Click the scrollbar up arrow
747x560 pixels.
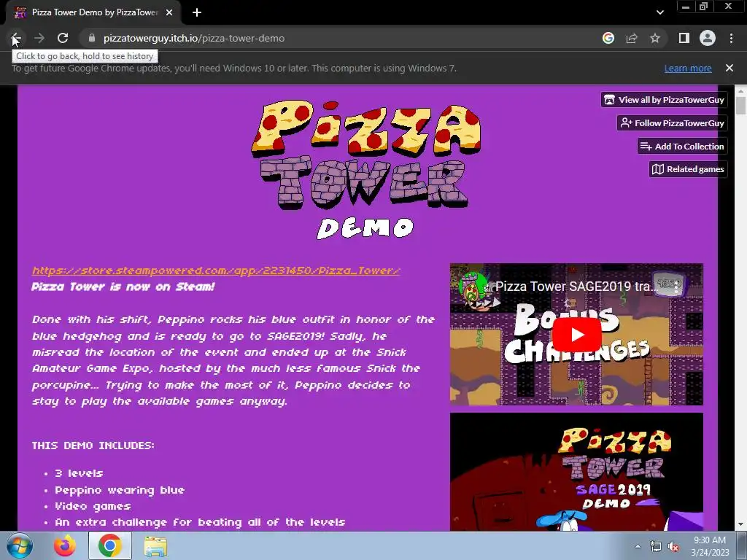[x=740, y=90]
